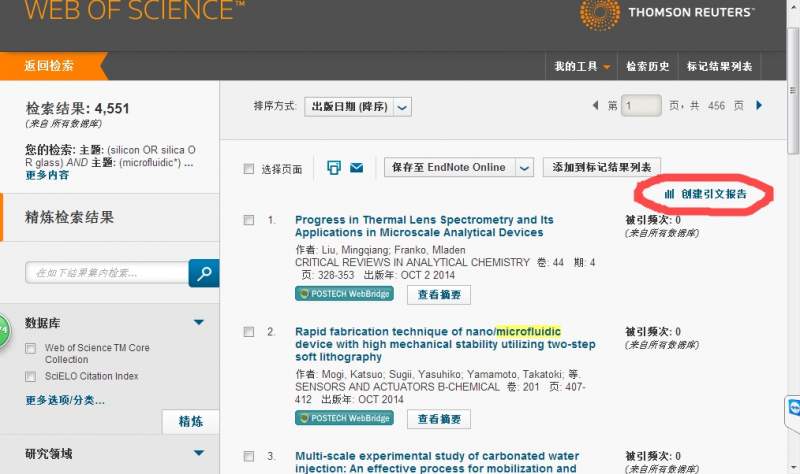Expand the 研究领域 section arrow
The width and height of the screenshot is (800, 474).
199,453
